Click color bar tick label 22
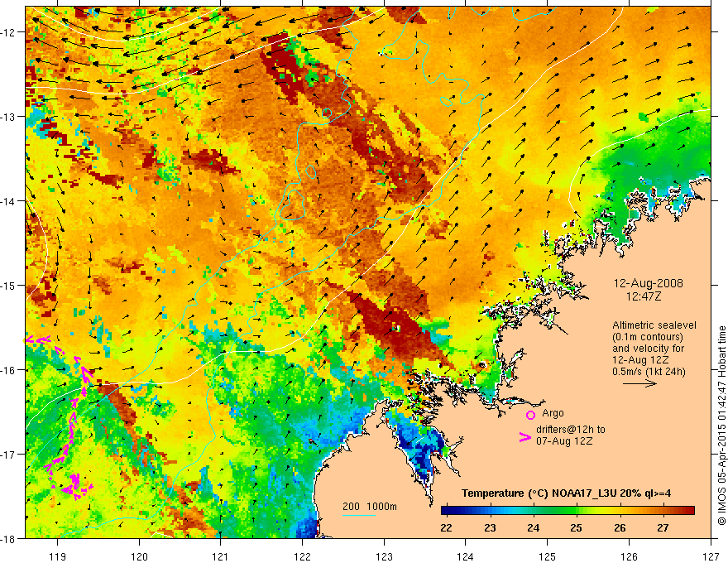Screen dimensions: 728x563 446,527
